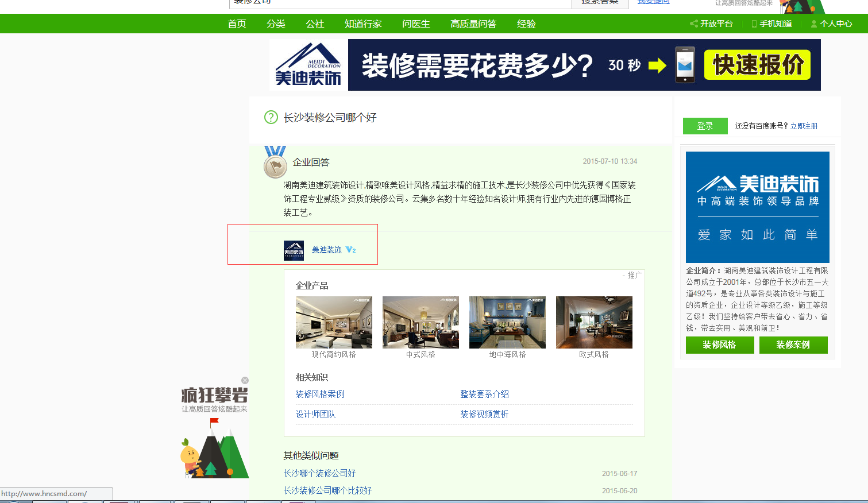
Task: Open the 装修风格案例 link
Action: (x=319, y=394)
